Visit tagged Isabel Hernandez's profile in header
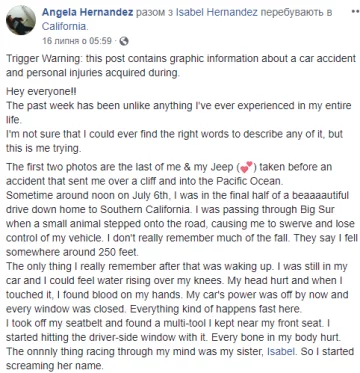The height and width of the screenshot is (373, 360). click(217, 13)
